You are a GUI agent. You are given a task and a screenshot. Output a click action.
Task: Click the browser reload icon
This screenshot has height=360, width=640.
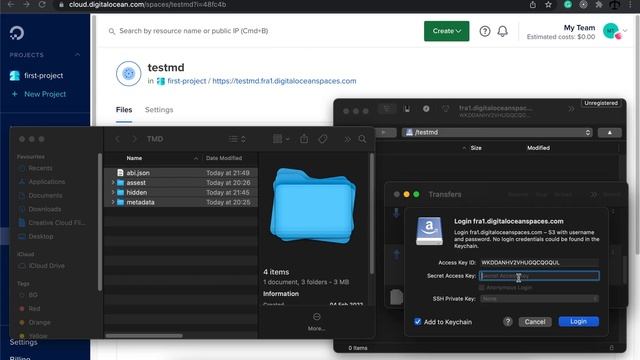(x=42, y=4)
